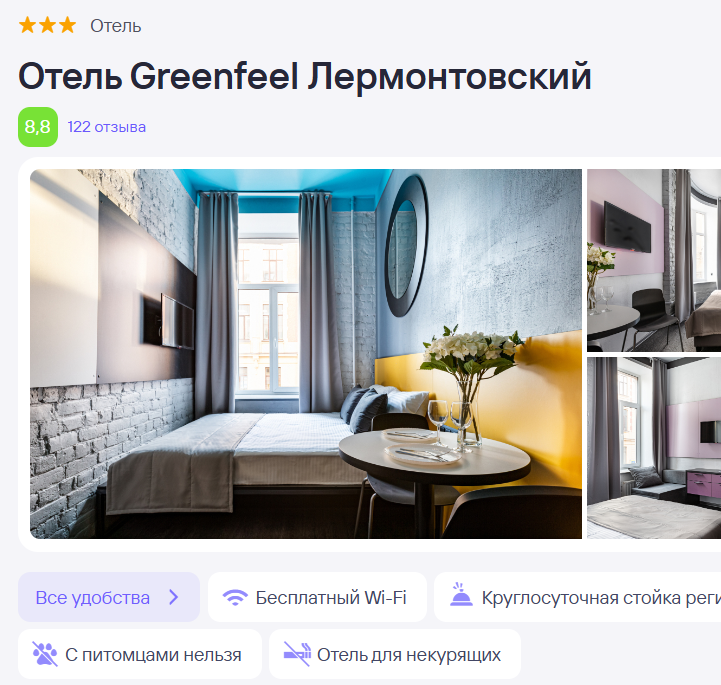Select the Отель для некурящих chip
Viewport: 721px width, 685px height.
click(395, 654)
